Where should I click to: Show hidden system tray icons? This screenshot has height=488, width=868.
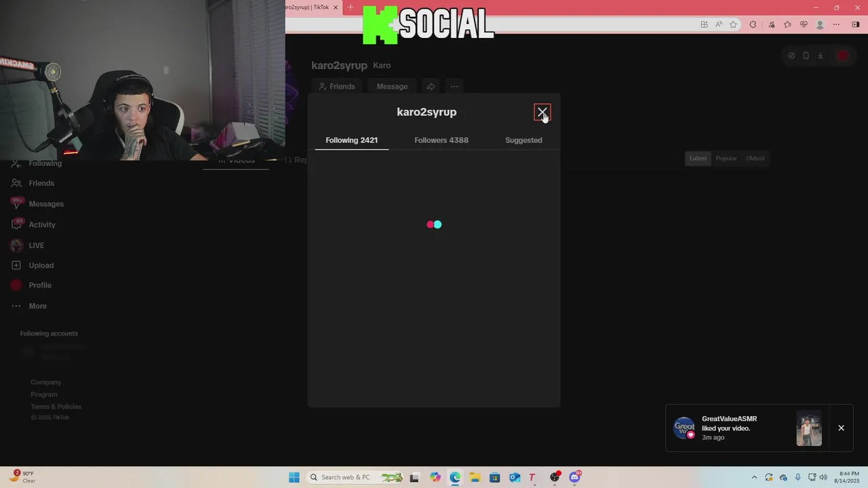(754, 477)
